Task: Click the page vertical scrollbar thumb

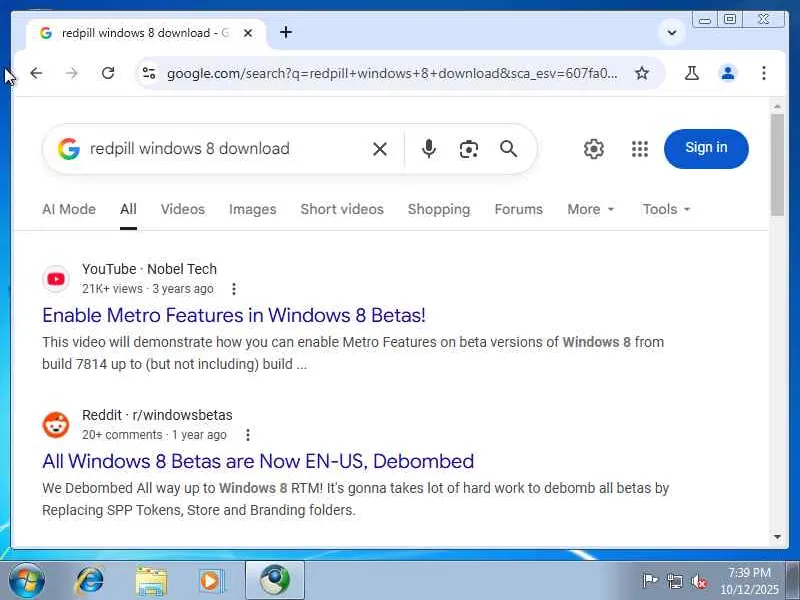Action: click(x=777, y=165)
